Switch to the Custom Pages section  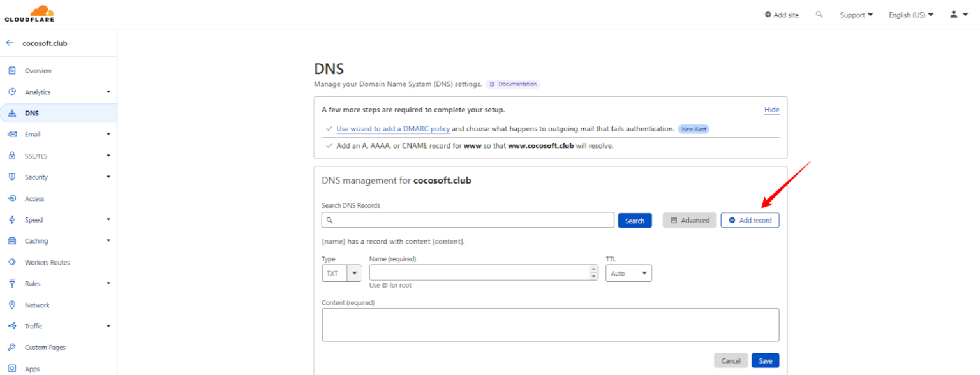(x=45, y=347)
